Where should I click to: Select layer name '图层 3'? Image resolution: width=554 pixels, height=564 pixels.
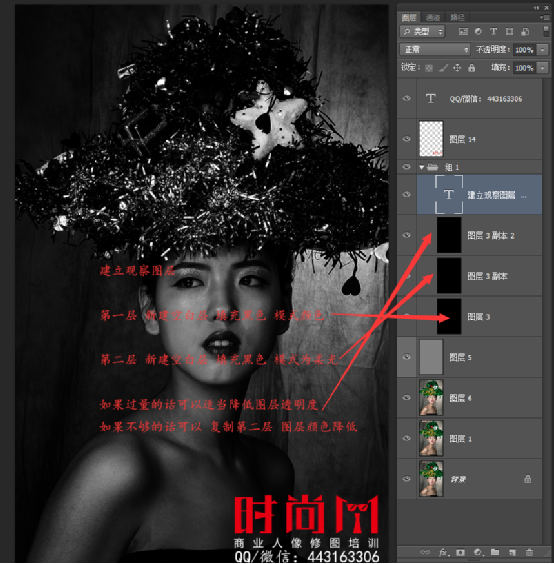pyautogui.click(x=478, y=317)
